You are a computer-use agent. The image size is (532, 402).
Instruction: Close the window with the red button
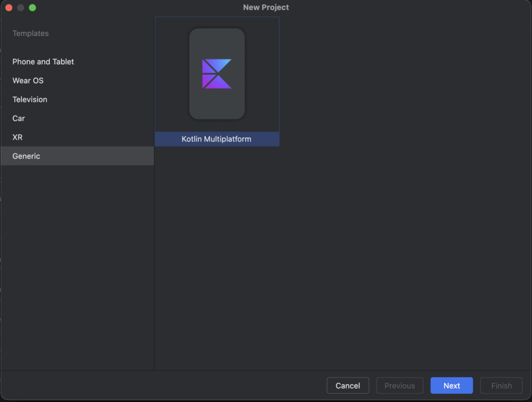coord(9,8)
